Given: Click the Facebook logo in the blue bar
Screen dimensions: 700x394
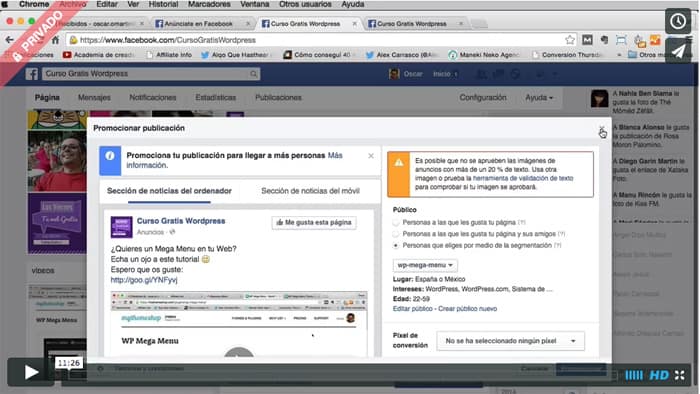Looking at the screenshot, I should point(31,74).
